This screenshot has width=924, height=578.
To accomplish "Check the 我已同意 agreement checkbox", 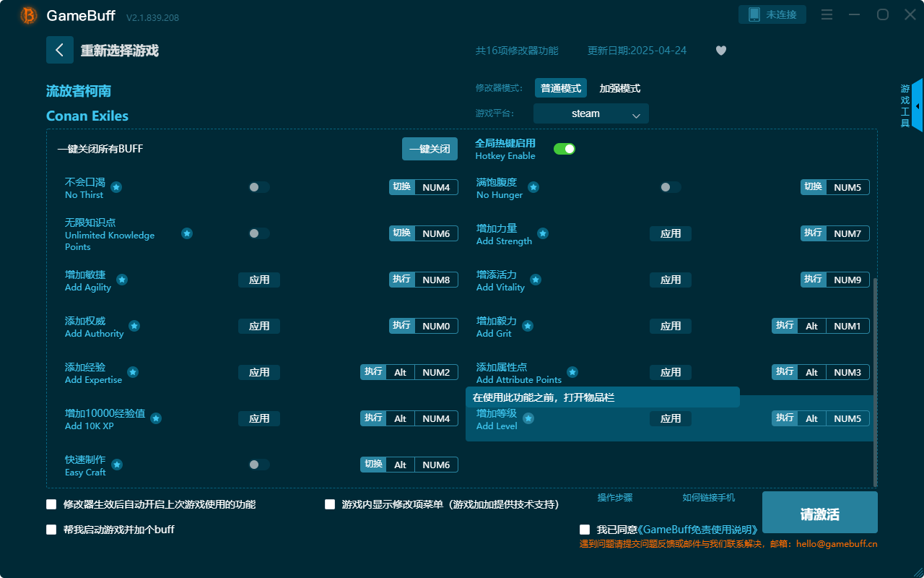I will [585, 529].
